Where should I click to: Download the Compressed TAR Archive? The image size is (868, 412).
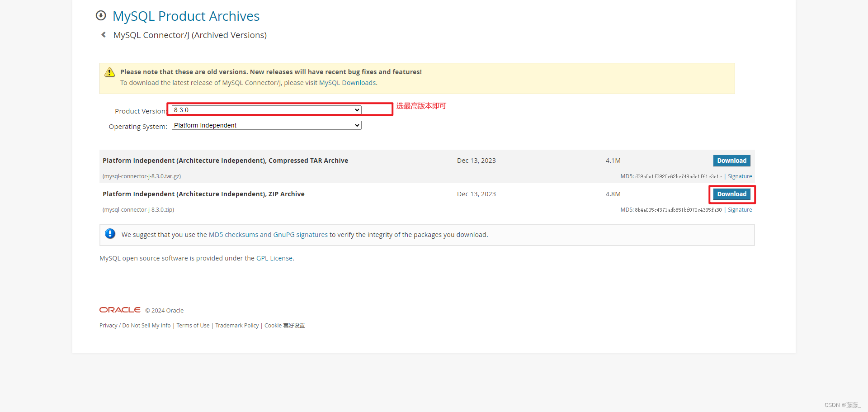[731, 161]
